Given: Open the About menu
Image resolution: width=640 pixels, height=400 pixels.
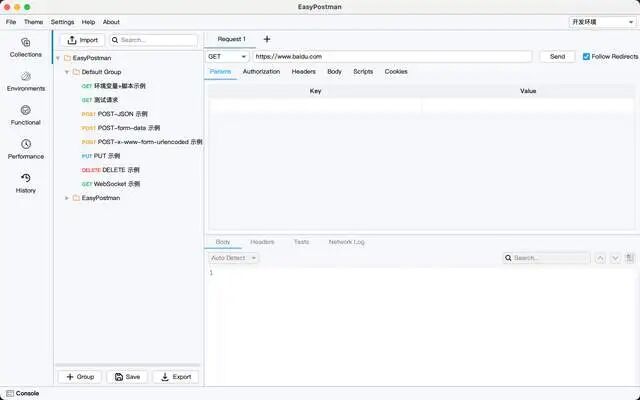Looking at the screenshot, I should click(111, 22).
